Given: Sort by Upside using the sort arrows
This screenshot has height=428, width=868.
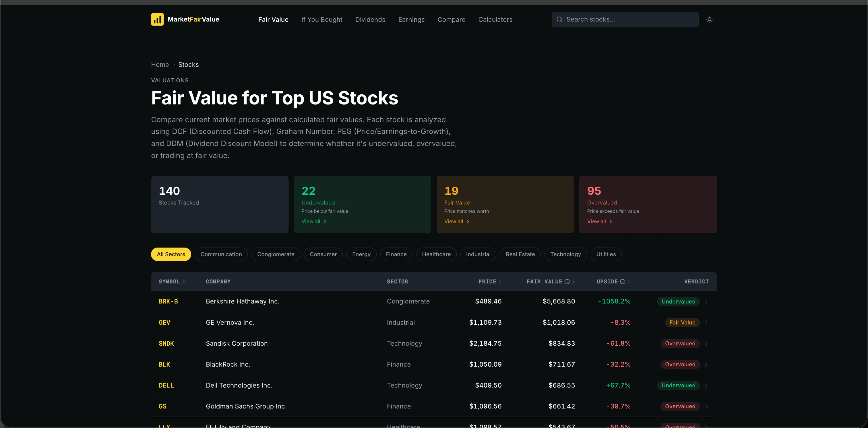Looking at the screenshot, I should [x=629, y=281].
